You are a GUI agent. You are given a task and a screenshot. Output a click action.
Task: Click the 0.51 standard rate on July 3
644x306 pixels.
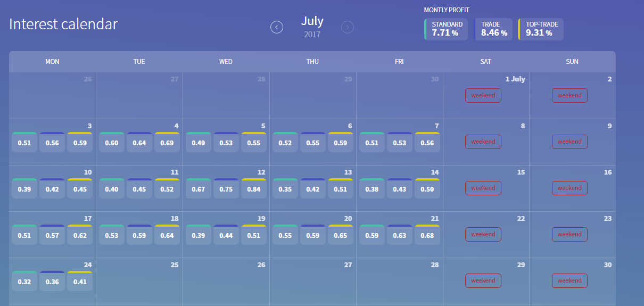point(24,143)
